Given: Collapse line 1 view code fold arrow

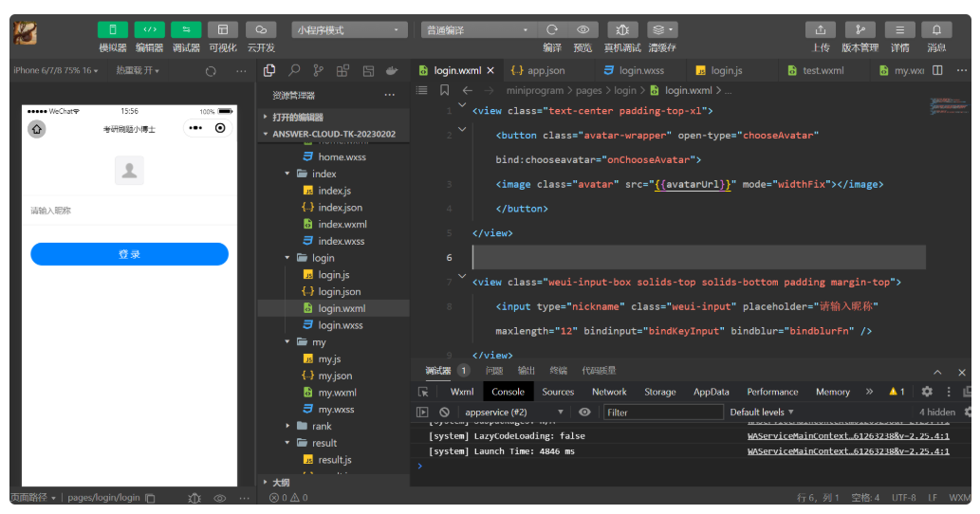Looking at the screenshot, I should [x=462, y=105].
